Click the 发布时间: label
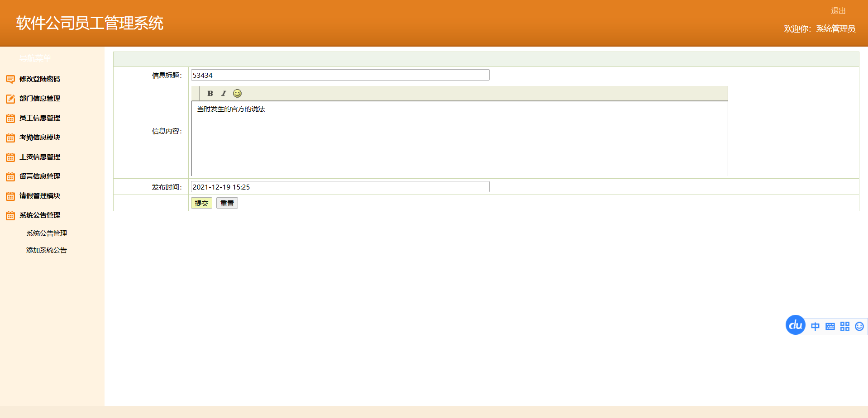 [167, 187]
